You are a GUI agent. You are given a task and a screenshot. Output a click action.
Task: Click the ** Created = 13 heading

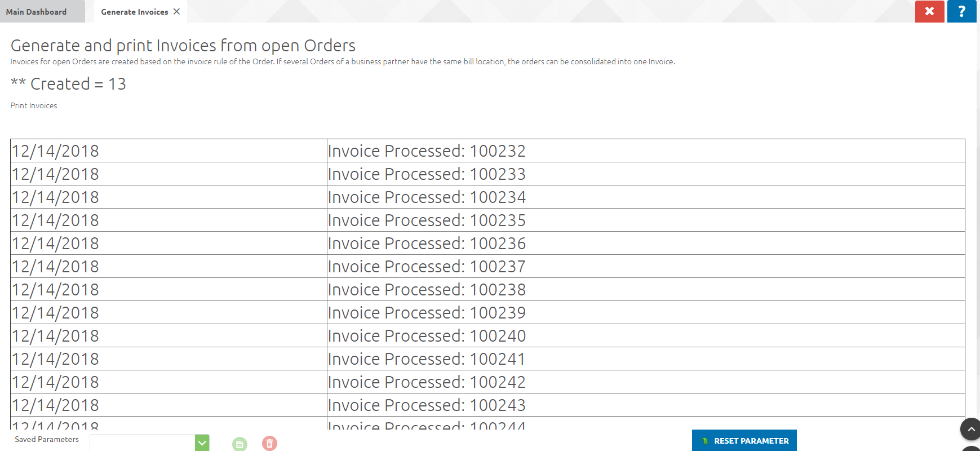(x=68, y=84)
